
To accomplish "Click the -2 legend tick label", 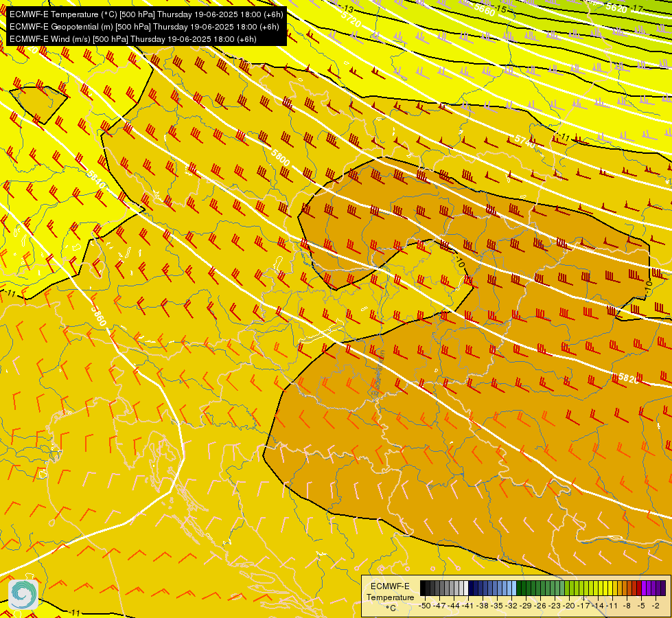I will click(656, 606).
